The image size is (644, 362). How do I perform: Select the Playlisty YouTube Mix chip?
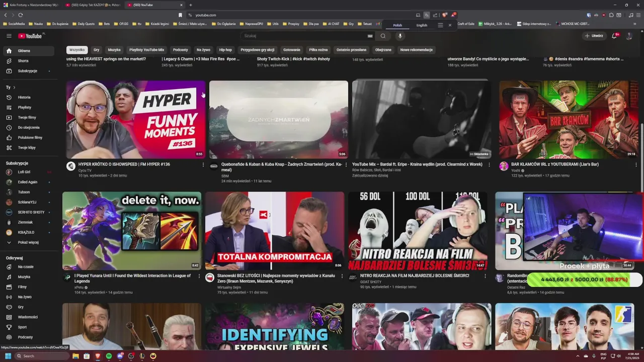[146, 50]
